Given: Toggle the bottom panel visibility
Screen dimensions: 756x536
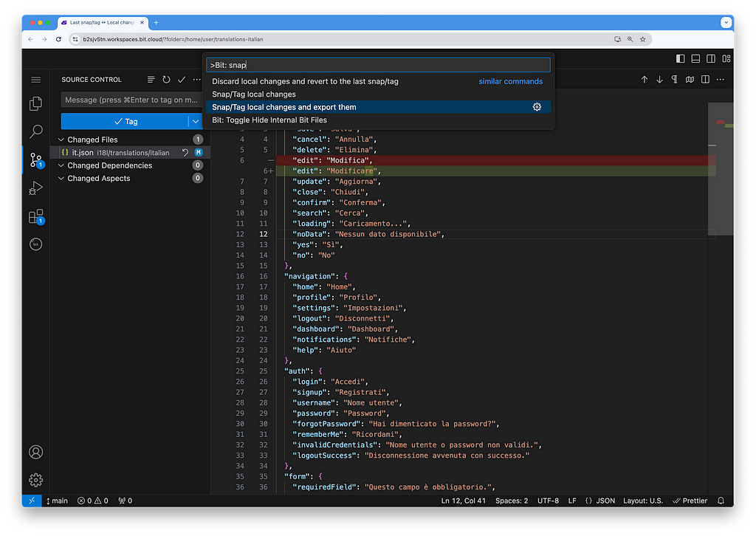Looking at the screenshot, I should point(695,58).
